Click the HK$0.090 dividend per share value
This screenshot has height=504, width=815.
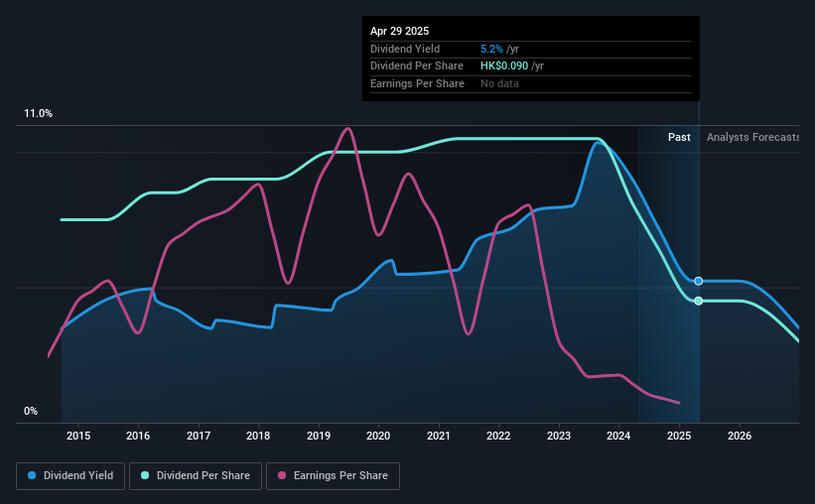504,66
